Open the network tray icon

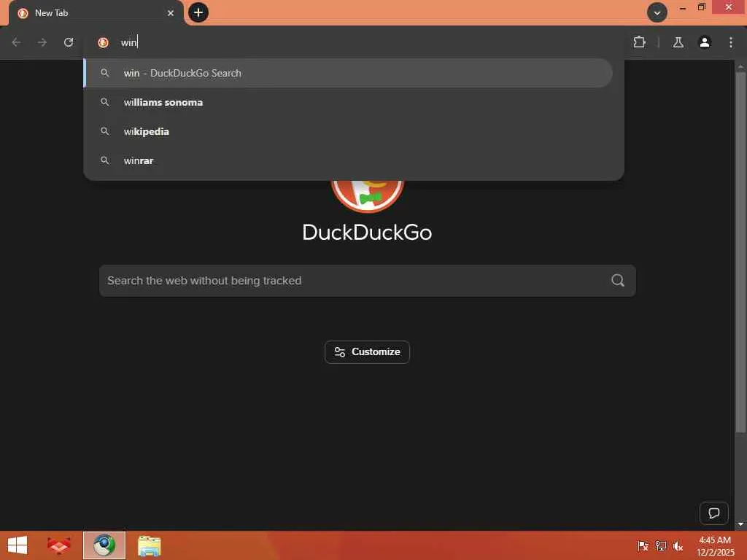pyautogui.click(x=661, y=545)
